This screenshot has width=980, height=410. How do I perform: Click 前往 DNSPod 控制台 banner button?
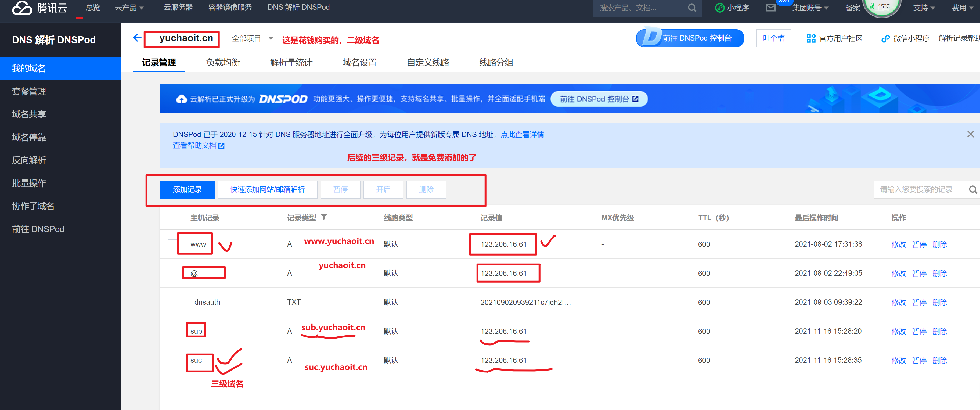point(599,99)
